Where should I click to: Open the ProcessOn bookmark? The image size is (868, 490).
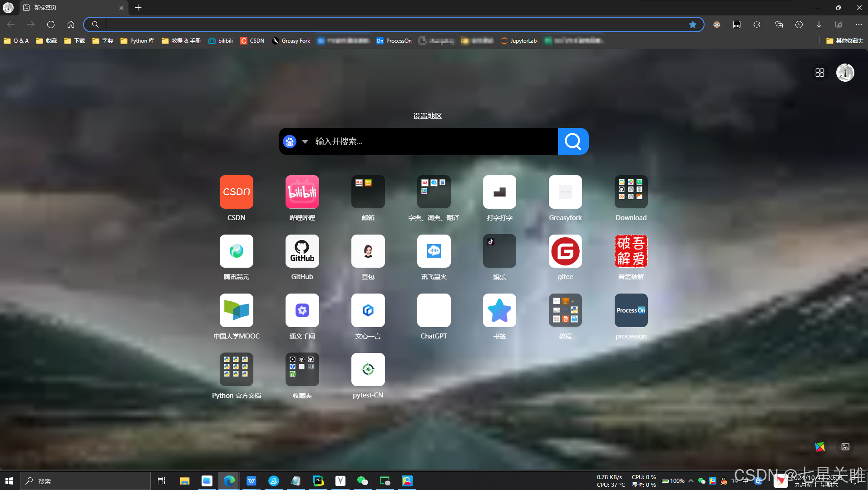click(x=394, y=41)
